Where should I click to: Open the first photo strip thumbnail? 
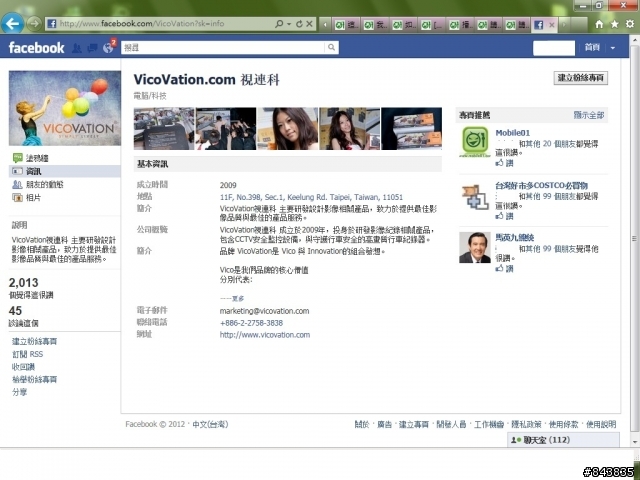pyautogui.click(x=164, y=129)
